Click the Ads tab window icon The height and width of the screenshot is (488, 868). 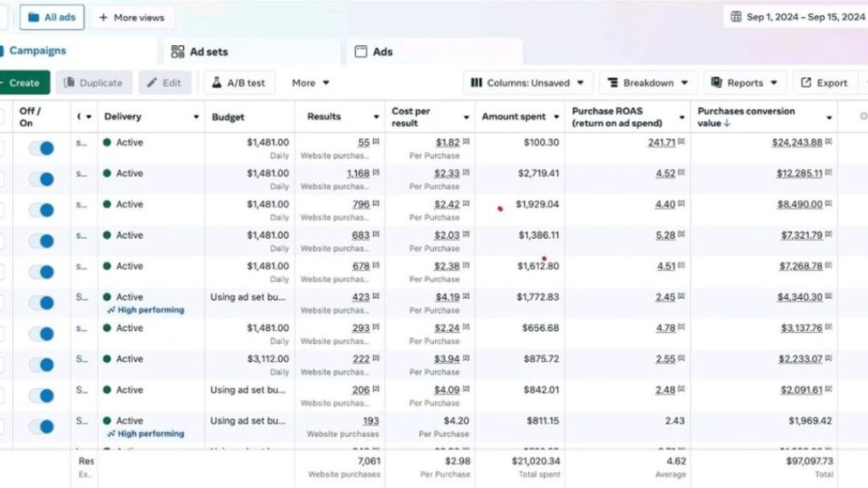[361, 52]
